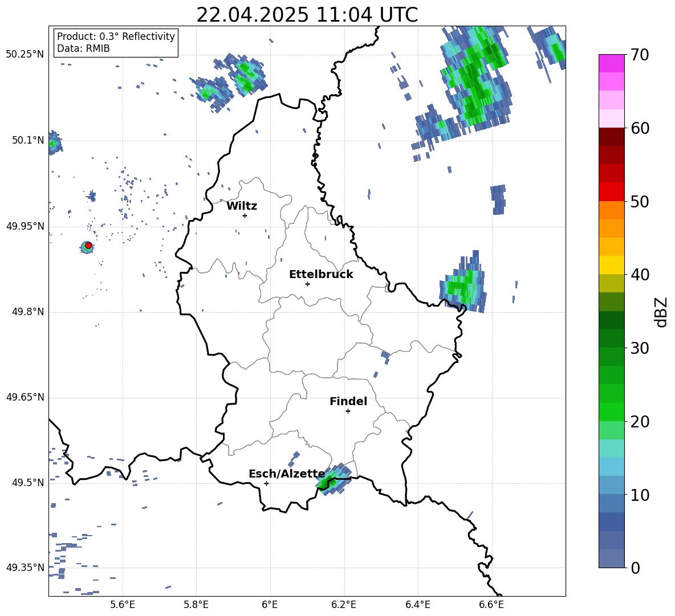
Task: Click the 50.1°N latitude label
Action: click(27, 141)
